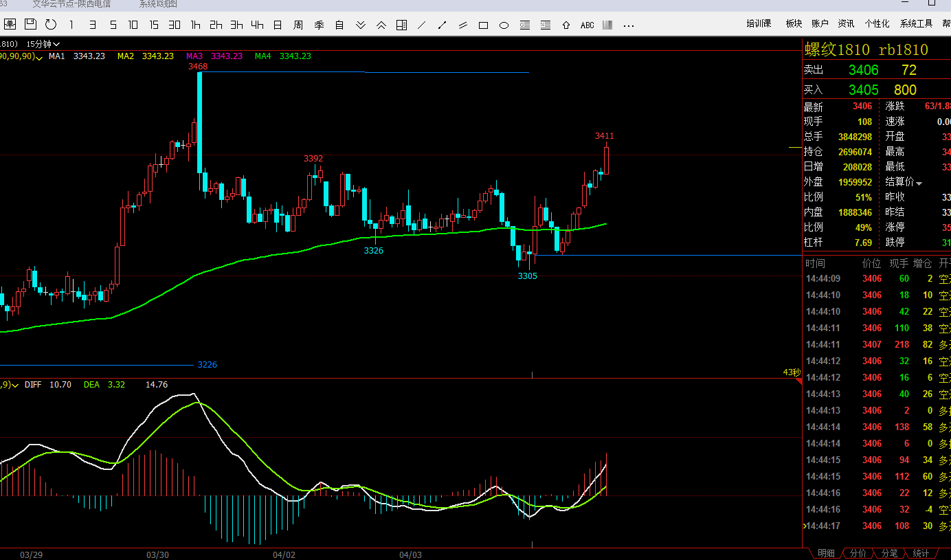Click the up arrow marker tool

pos(566,25)
